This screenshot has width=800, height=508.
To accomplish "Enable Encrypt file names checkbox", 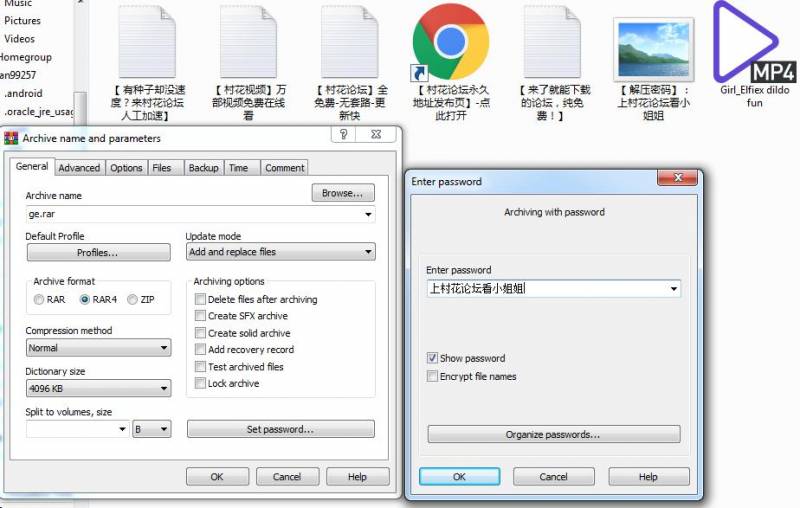I will pyautogui.click(x=432, y=377).
